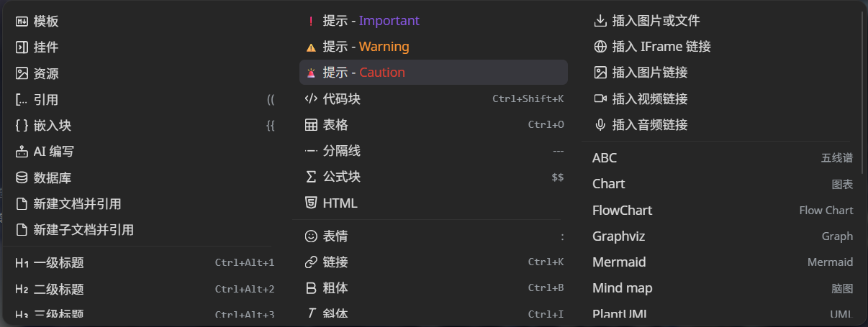Choose 一级标题 heading option
868x327 pixels.
pos(59,263)
